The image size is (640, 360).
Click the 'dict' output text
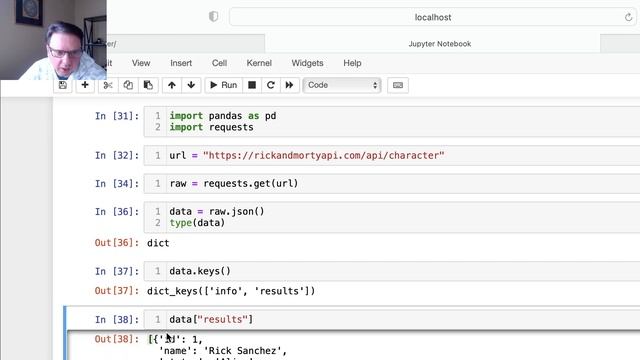(158, 243)
